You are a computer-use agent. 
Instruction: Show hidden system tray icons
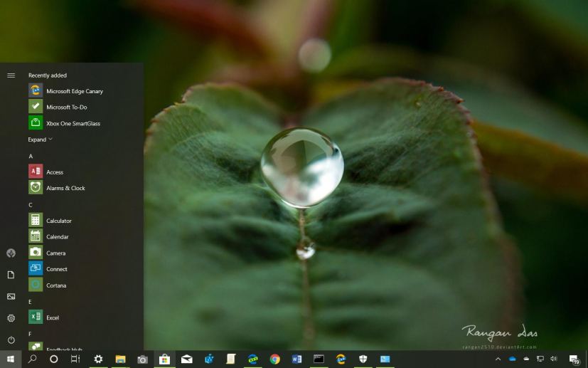pos(498,359)
